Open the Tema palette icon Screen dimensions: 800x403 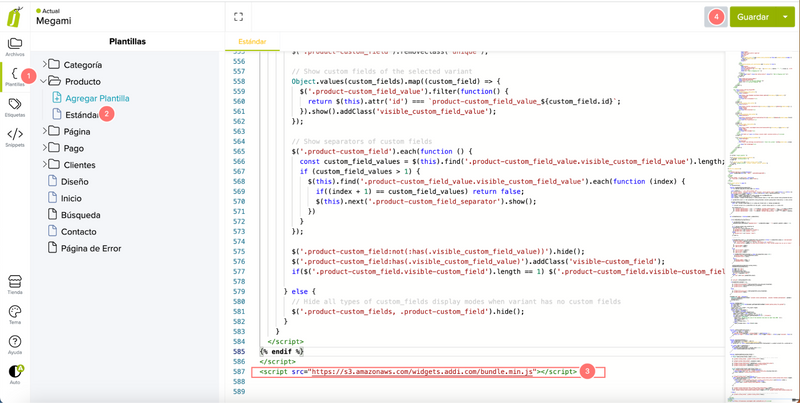(14, 314)
